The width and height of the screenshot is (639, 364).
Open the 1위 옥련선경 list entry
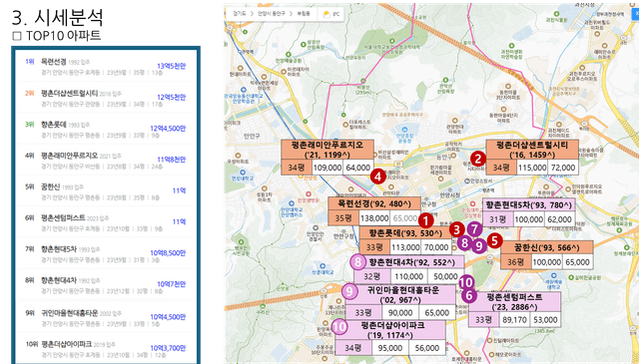pyautogui.click(x=106, y=67)
